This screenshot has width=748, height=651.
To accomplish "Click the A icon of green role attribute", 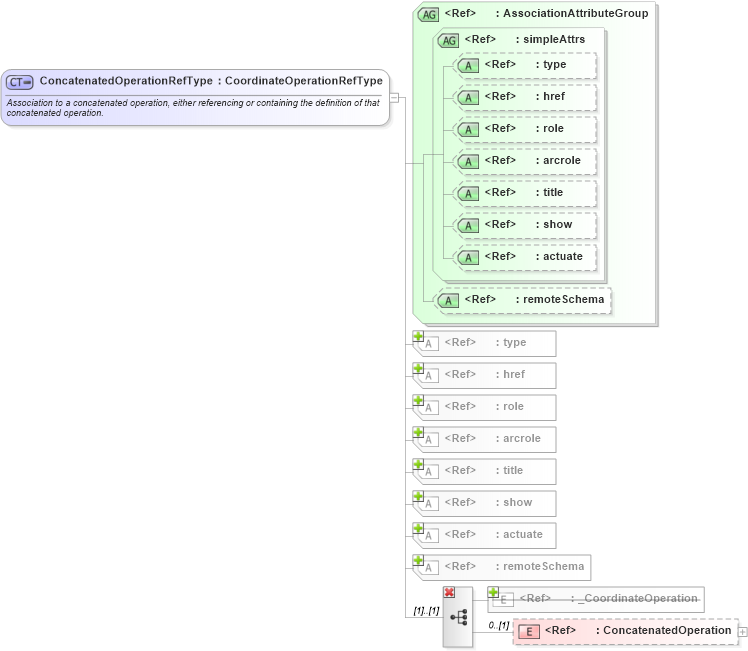I will (468, 130).
